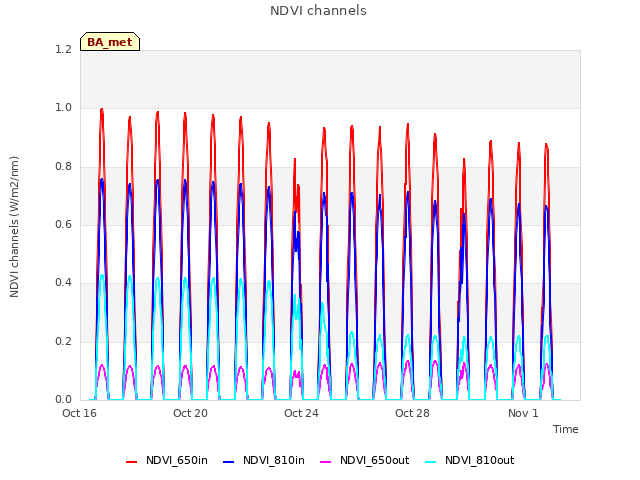Click the 0.0 y-axis tick label

(x=63, y=399)
